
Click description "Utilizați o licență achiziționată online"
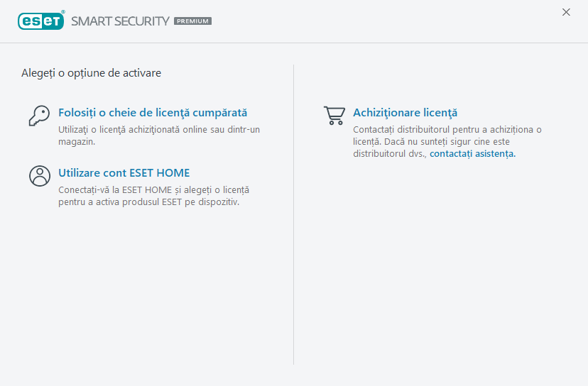click(x=158, y=129)
